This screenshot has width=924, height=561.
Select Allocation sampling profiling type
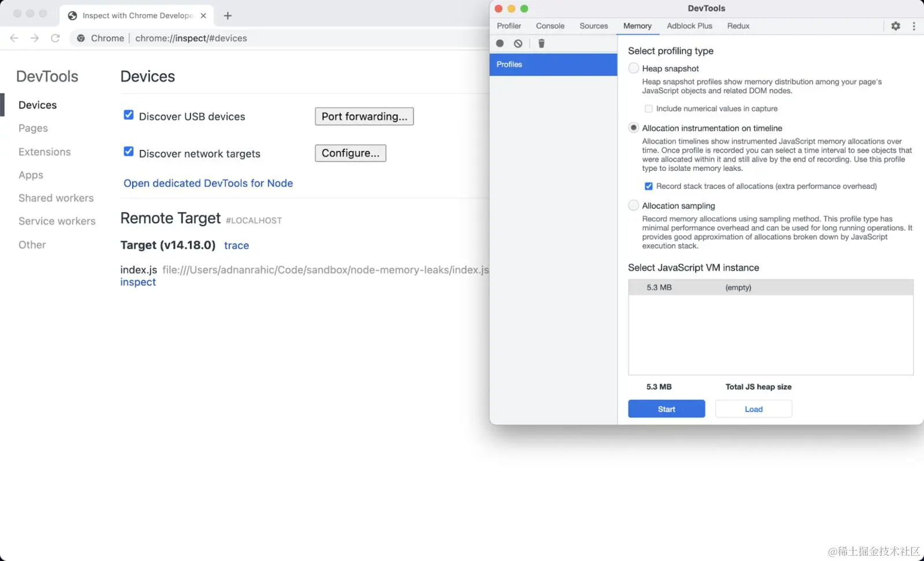pos(634,205)
